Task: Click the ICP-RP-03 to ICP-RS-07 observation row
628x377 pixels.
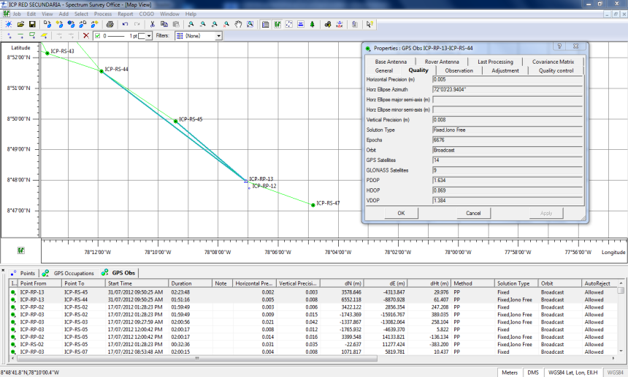Action: point(314,352)
